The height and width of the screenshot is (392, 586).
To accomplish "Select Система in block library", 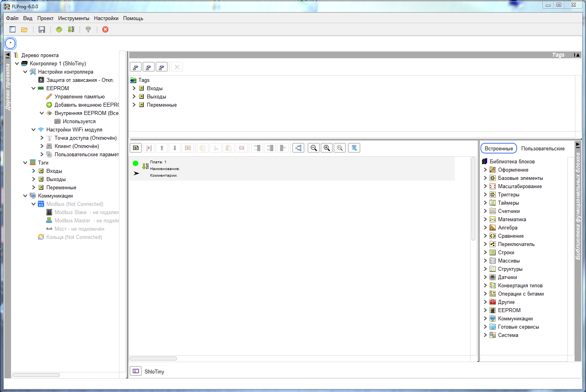I will coord(508,335).
